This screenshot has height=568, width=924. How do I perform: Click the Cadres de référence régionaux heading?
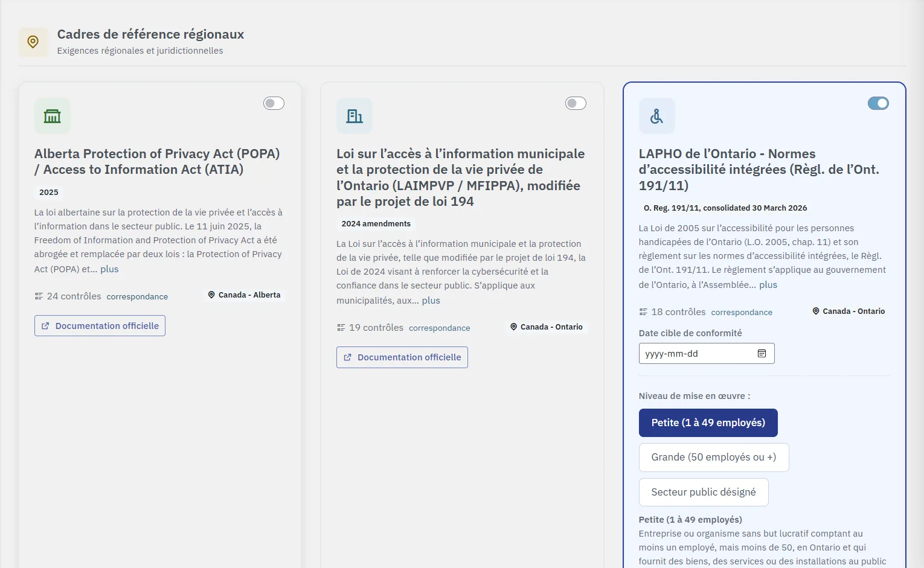click(151, 34)
